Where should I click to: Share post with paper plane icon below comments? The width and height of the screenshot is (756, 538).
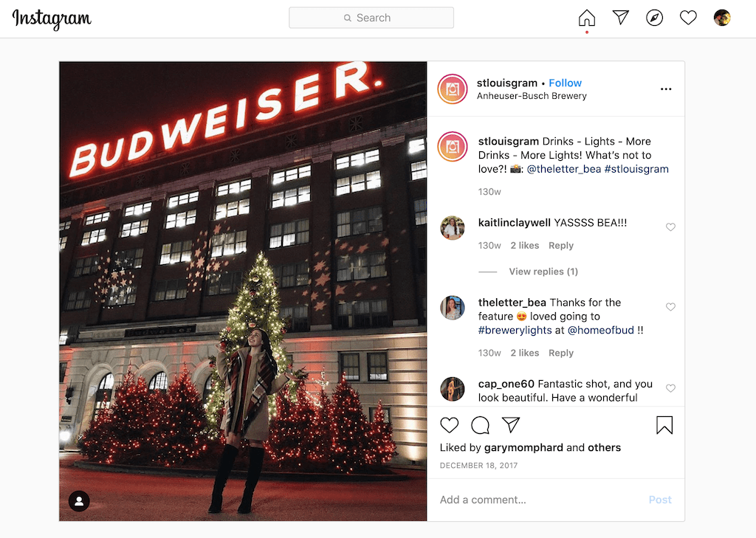[511, 424]
